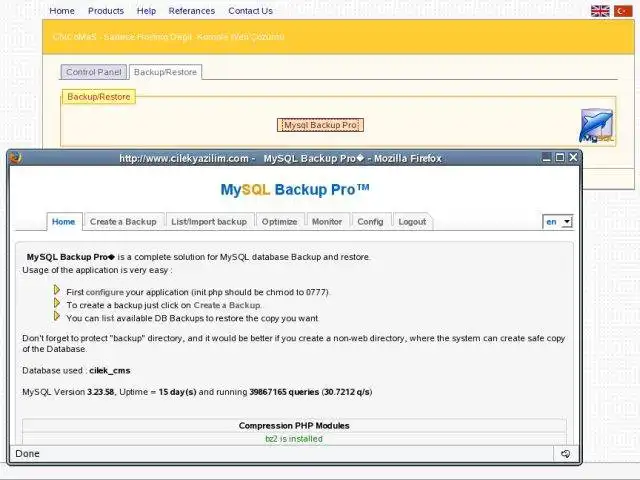Viewport: 640px width, 480px height.
Task: Switch to the Create a Backup tab
Action: pyautogui.click(x=123, y=222)
